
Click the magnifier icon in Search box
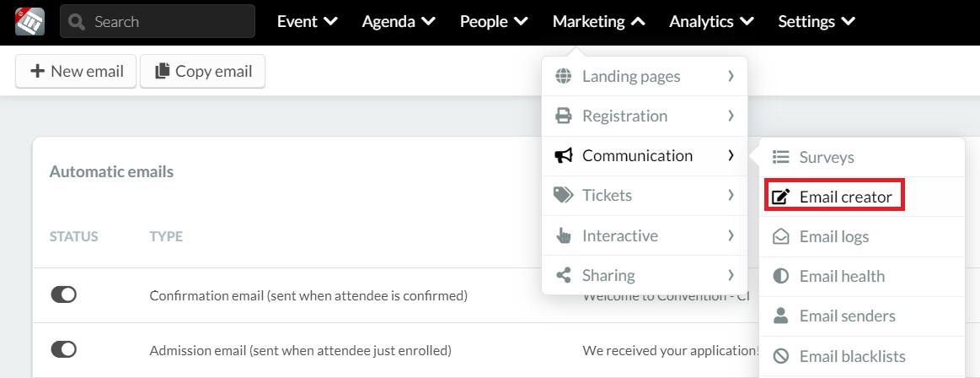[x=77, y=22]
